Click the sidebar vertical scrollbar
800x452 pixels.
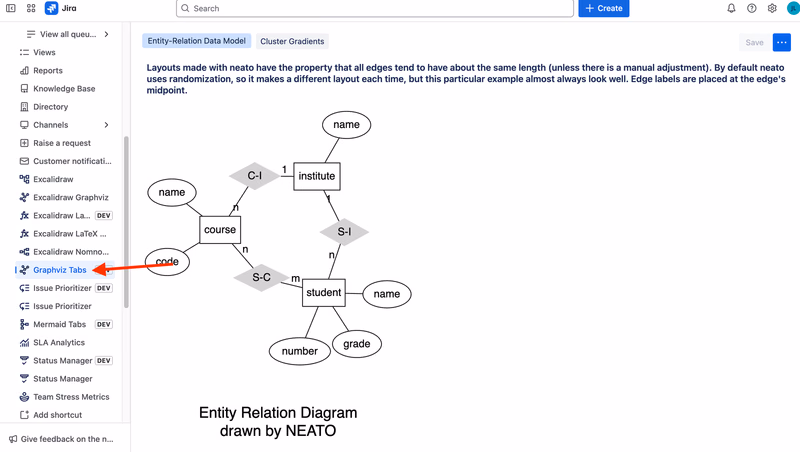pos(126,222)
